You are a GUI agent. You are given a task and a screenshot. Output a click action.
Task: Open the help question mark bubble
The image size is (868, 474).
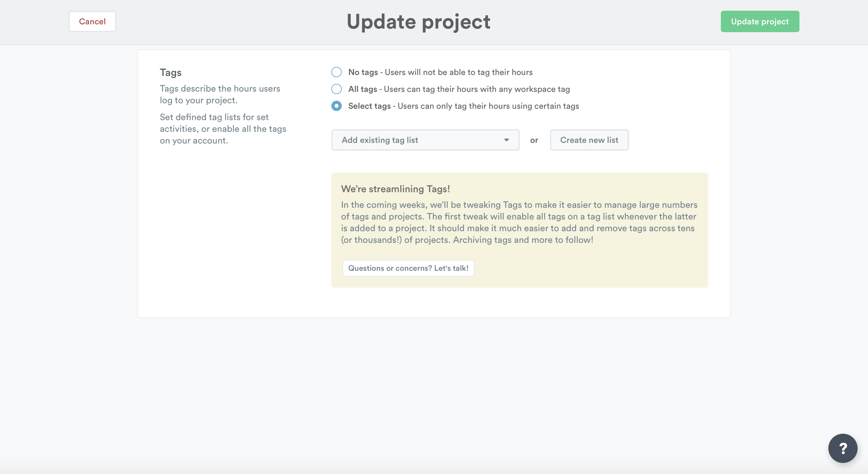[x=842, y=448]
